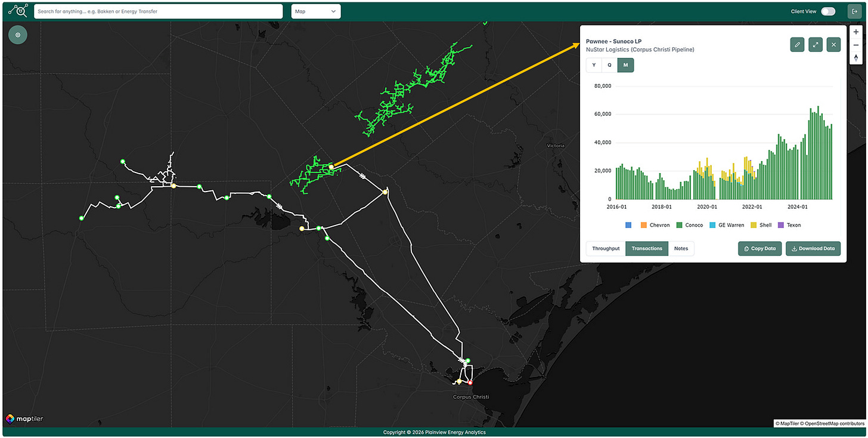Toggle the unlabeled blue legend swatch
The image size is (868, 438).
pyautogui.click(x=628, y=225)
